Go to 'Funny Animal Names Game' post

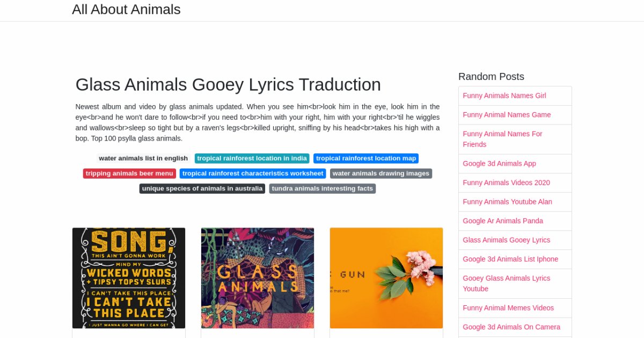(507, 115)
